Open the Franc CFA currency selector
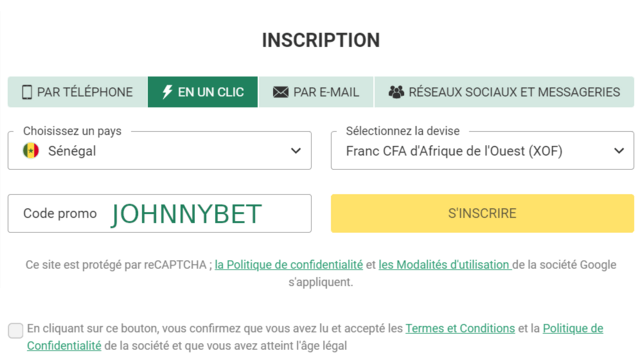 click(482, 150)
